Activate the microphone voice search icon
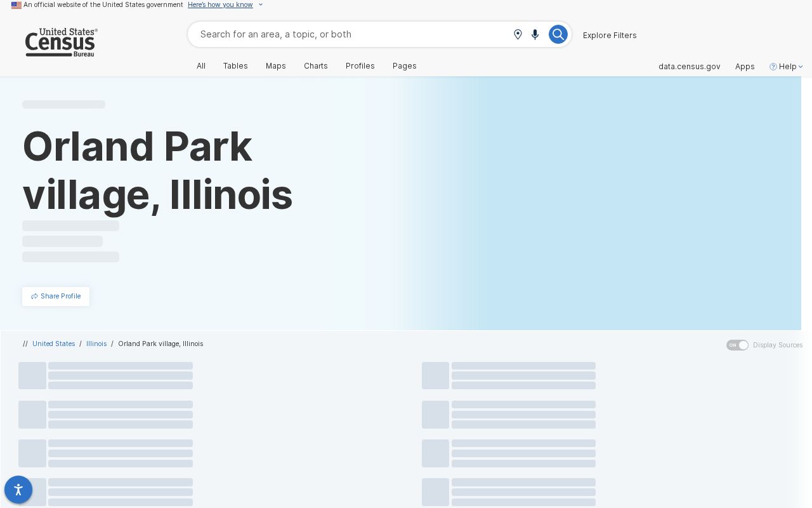Image resolution: width=812 pixels, height=508 pixels. 535,34
